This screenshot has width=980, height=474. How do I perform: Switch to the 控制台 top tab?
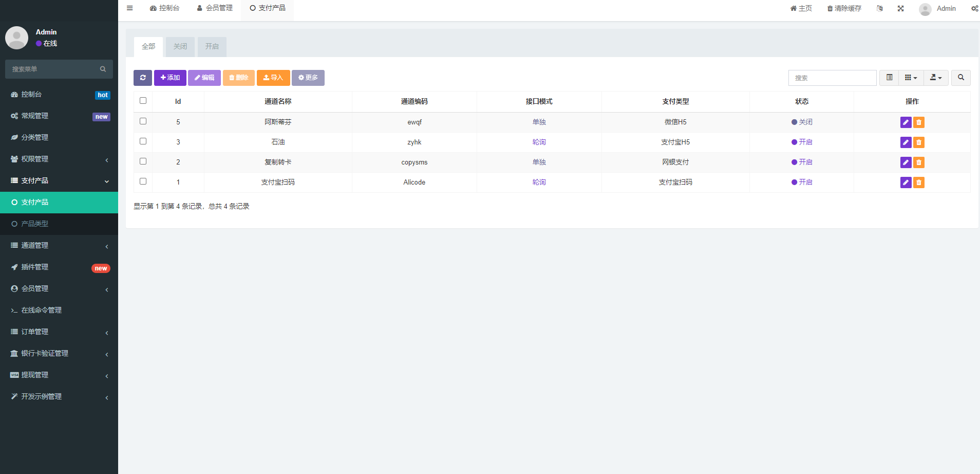click(x=164, y=8)
